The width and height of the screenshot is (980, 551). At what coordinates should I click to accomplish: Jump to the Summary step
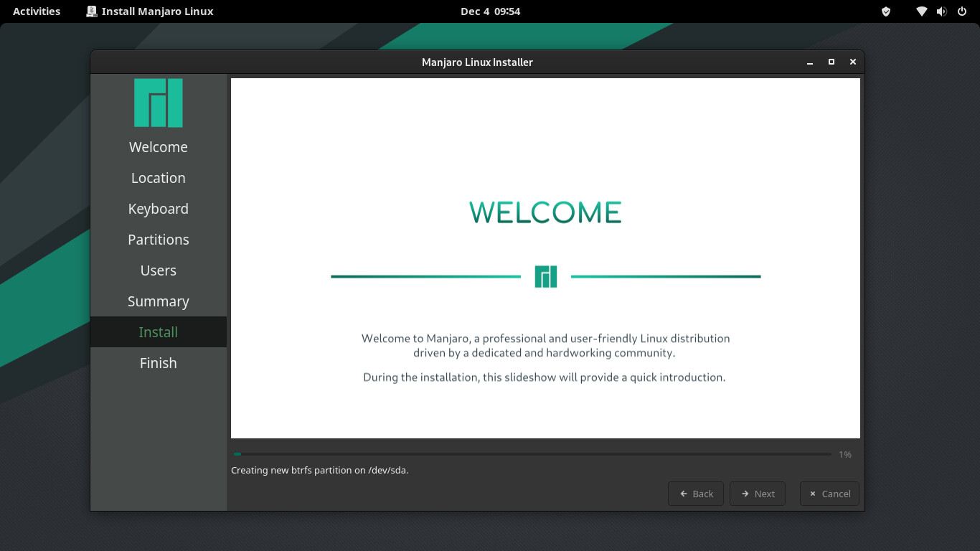coord(158,301)
